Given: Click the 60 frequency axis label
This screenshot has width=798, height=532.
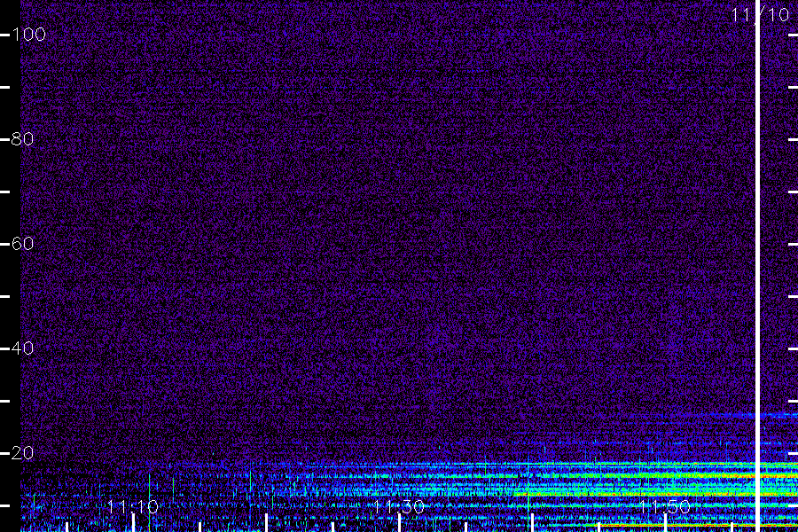Looking at the screenshot, I should 22,243.
